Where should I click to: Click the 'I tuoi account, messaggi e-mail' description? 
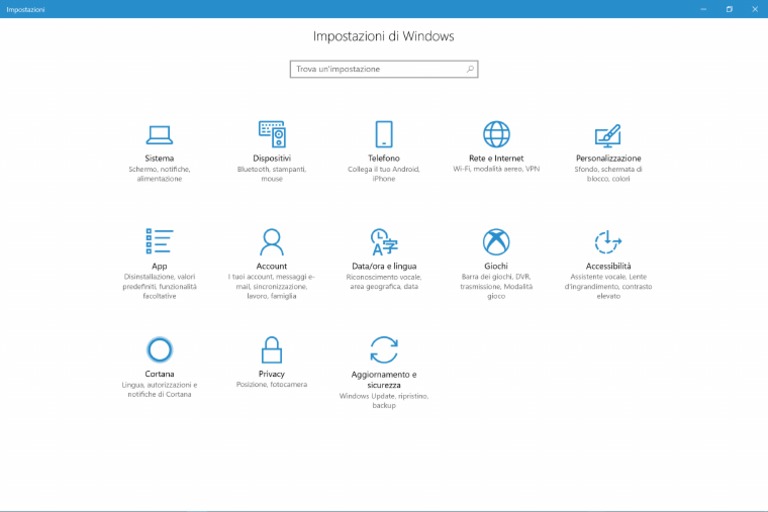pos(271,287)
